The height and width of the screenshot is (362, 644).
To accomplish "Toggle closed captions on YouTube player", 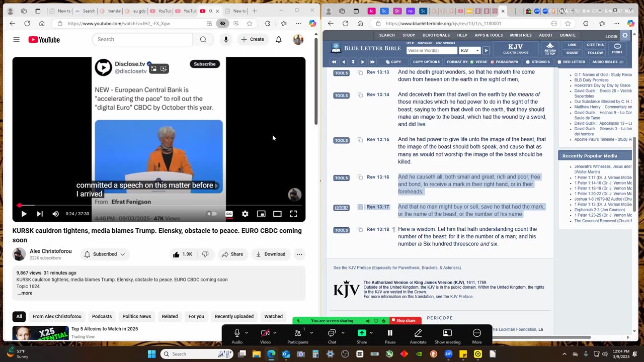I will point(229,214).
